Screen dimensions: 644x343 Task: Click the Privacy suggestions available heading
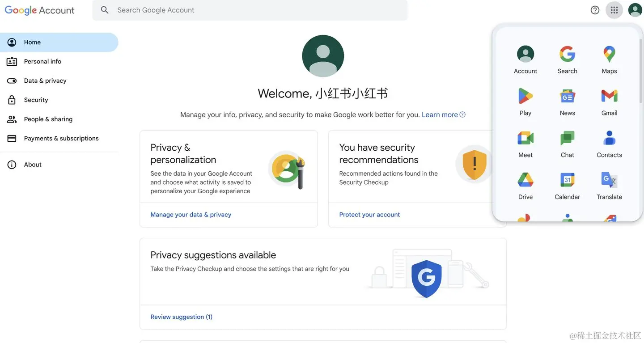[213, 255]
